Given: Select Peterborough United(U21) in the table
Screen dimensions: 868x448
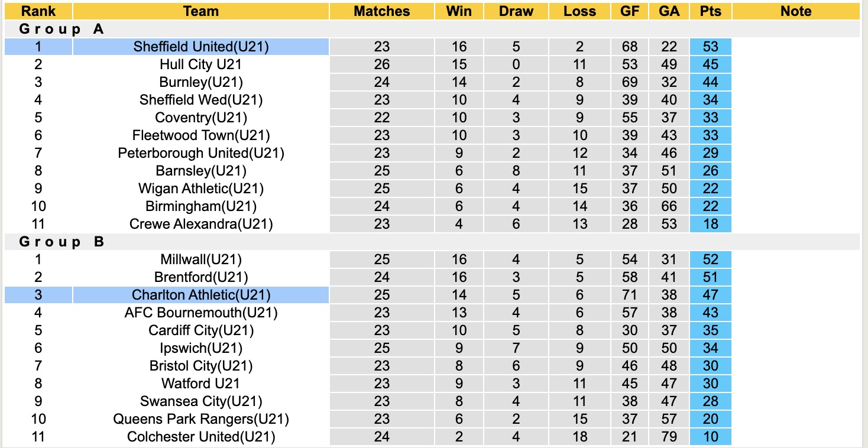Looking at the screenshot, I should 201,153.
